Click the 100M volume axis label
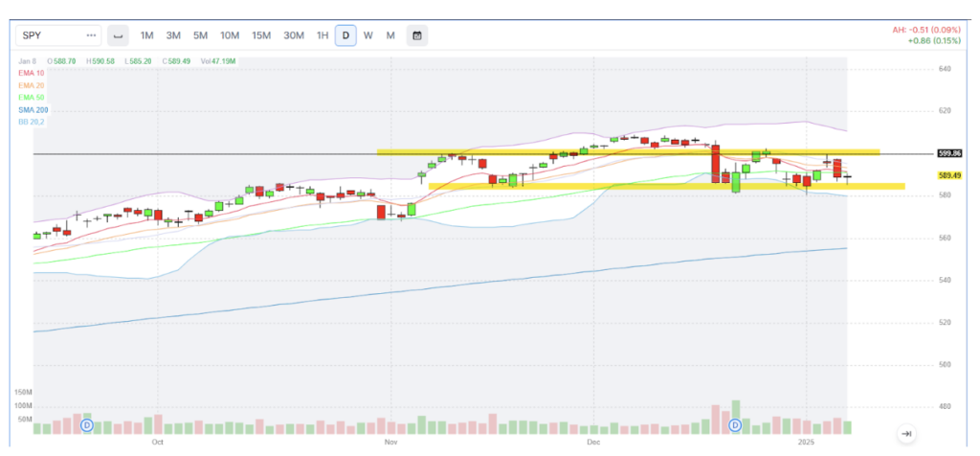This screenshot has height=456, width=980. [23, 406]
